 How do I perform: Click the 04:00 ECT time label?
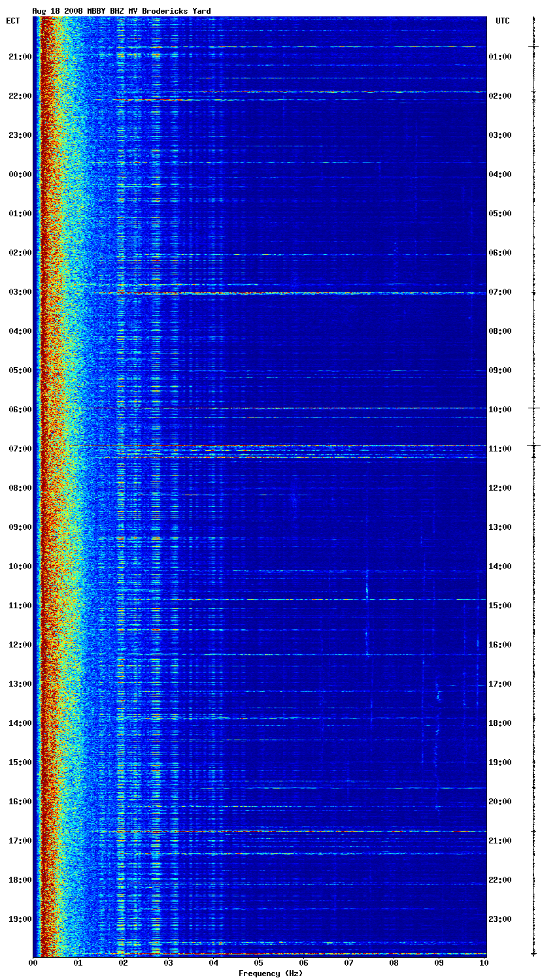(20, 331)
